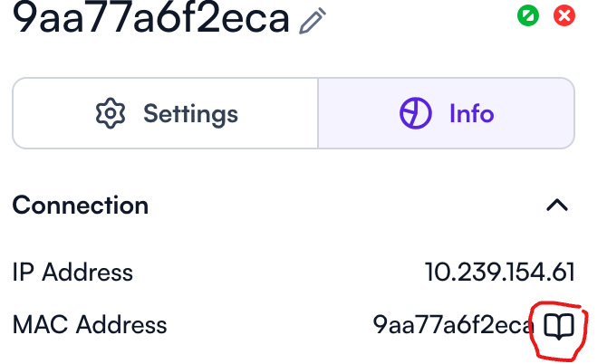This screenshot has height=364, width=607.
Task: Click the gear icon beside Settings
Action: pos(111,113)
